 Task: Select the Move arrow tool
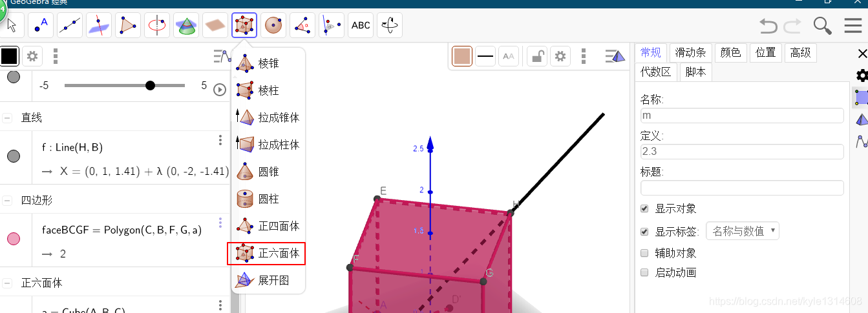point(13,26)
